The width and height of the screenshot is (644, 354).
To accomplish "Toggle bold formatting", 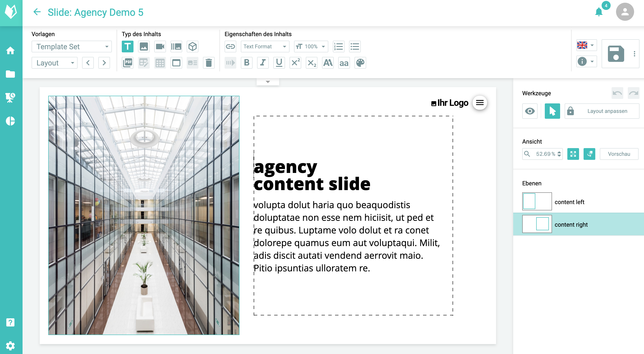I will tap(246, 63).
